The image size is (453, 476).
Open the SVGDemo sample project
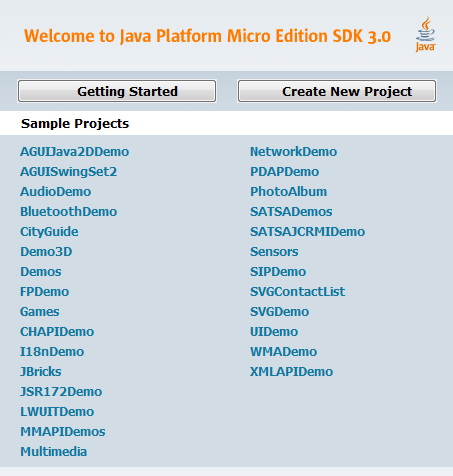point(280,312)
